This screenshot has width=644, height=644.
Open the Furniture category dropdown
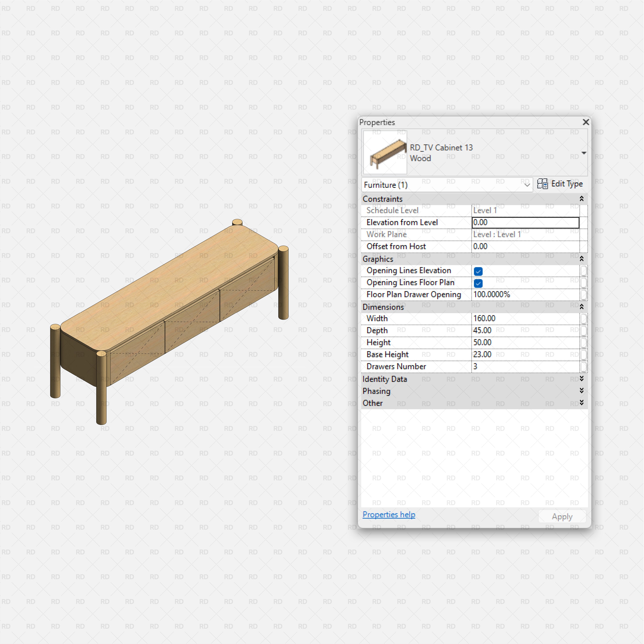coord(527,185)
